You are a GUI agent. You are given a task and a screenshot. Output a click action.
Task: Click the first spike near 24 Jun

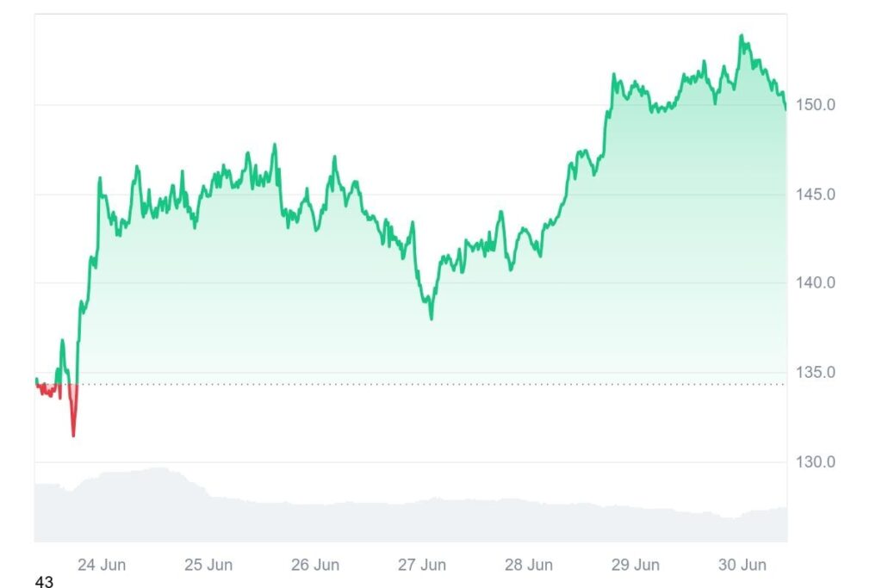(100, 179)
